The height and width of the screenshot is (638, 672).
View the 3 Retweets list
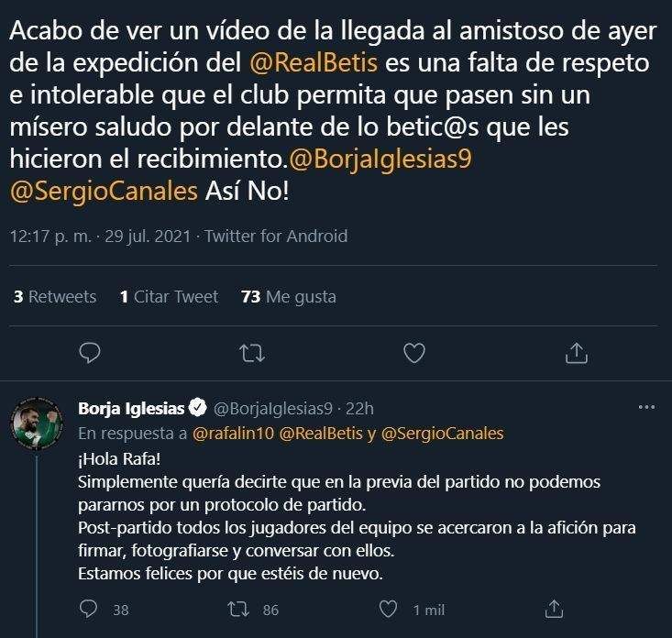[x=55, y=296]
